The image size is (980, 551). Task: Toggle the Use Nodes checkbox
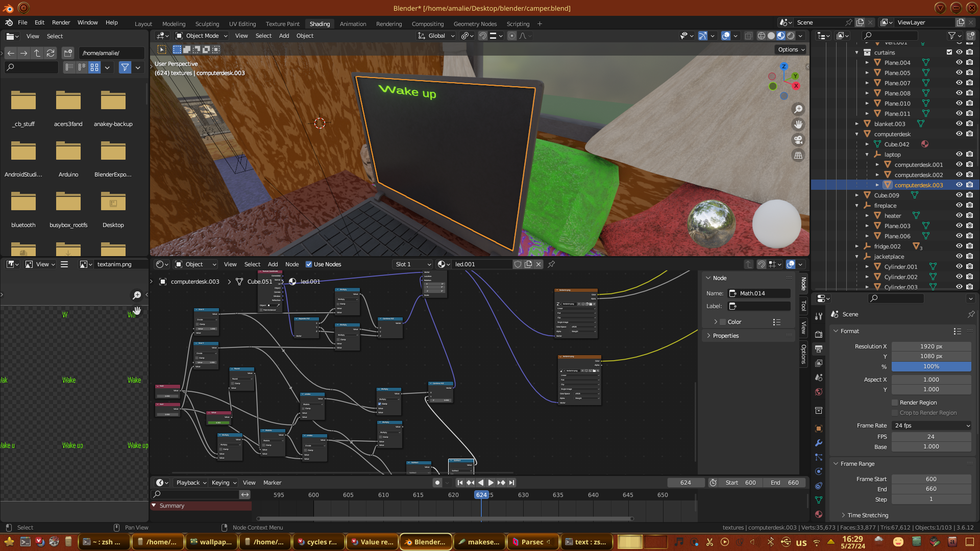pyautogui.click(x=309, y=264)
